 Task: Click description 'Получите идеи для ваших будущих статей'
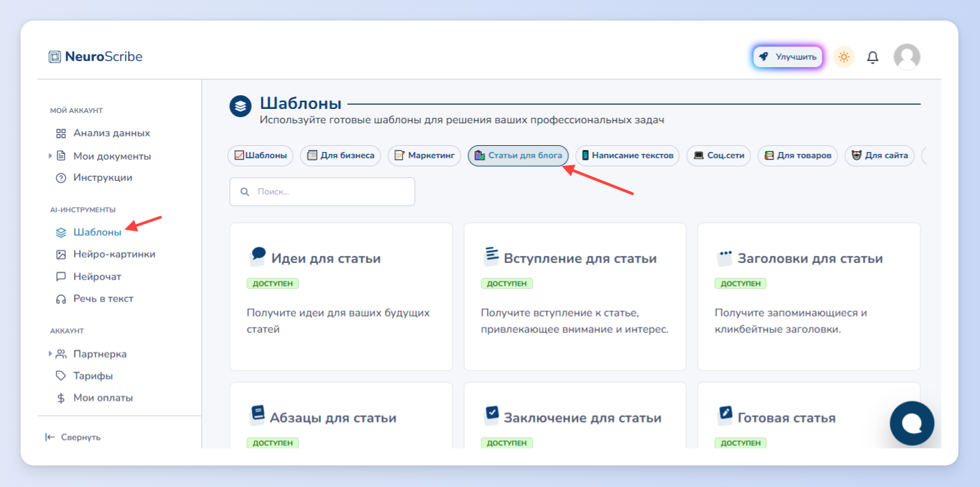point(338,321)
